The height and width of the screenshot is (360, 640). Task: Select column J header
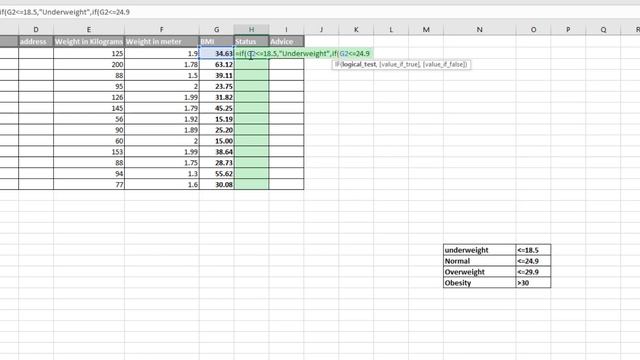coord(321,29)
